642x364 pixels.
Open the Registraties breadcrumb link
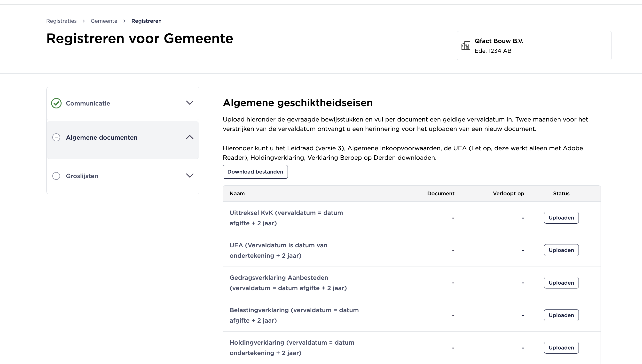[61, 21]
